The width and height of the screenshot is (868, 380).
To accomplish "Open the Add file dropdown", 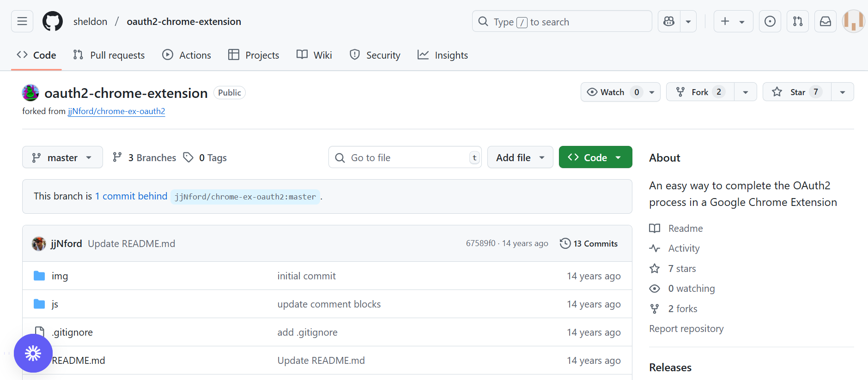I will point(520,157).
